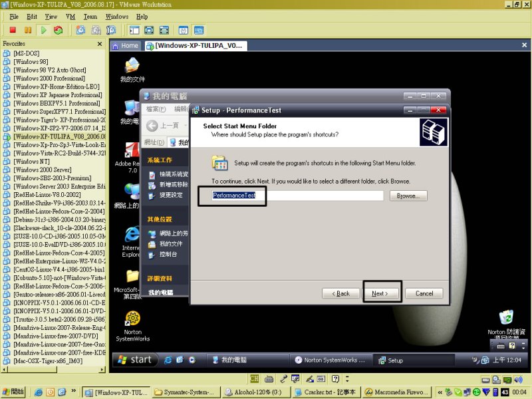Click the Full Screen toolbar icon

(x=149, y=30)
